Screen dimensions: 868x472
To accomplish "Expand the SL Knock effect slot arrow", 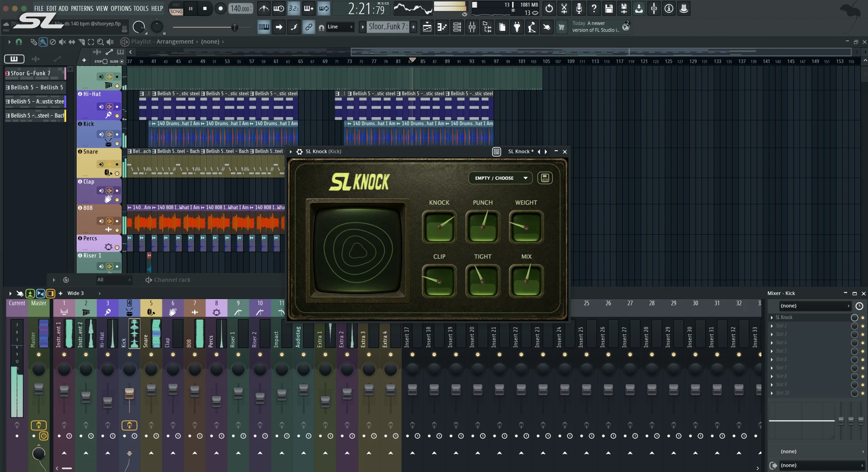I will click(x=772, y=318).
